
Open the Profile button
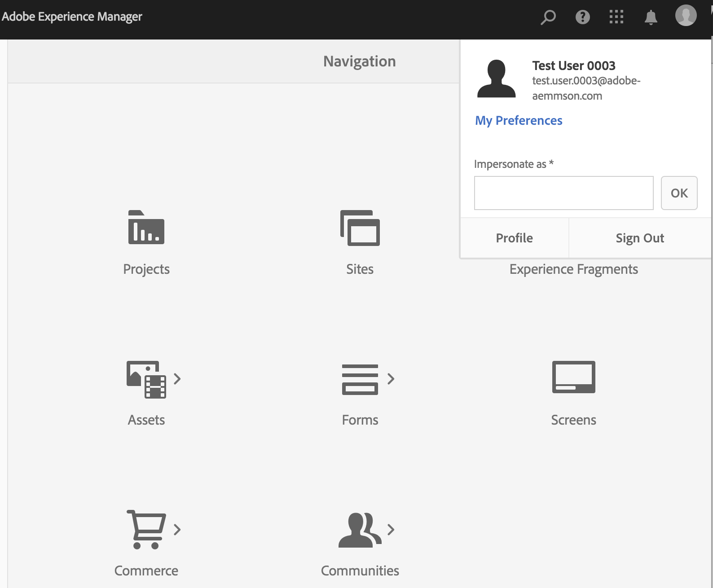(515, 238)
